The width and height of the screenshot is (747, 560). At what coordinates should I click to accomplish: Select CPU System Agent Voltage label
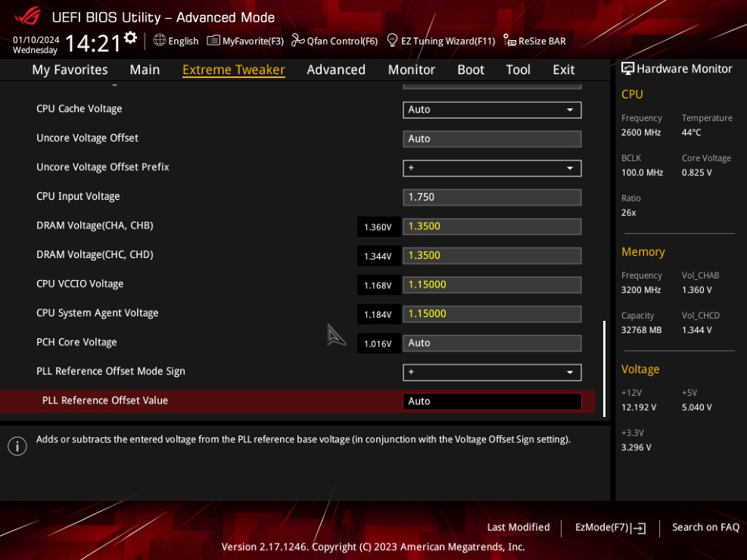click(x=97, y=313)
